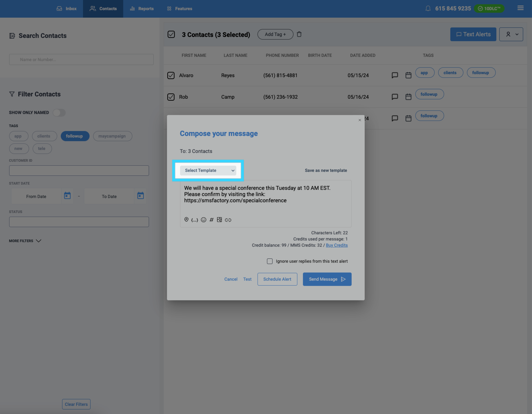Insert location pin into message
The width and height of the screenshot is (532, 414).
tap(186, 220)
